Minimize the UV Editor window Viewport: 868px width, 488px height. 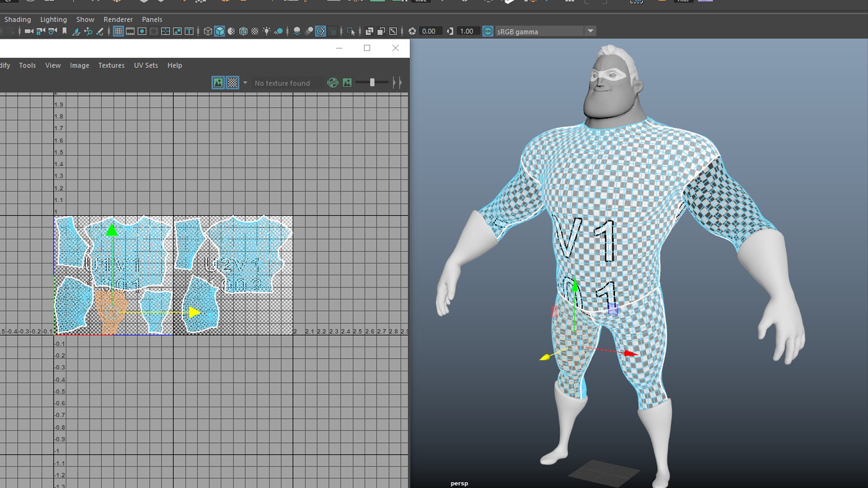coord(339,48)
